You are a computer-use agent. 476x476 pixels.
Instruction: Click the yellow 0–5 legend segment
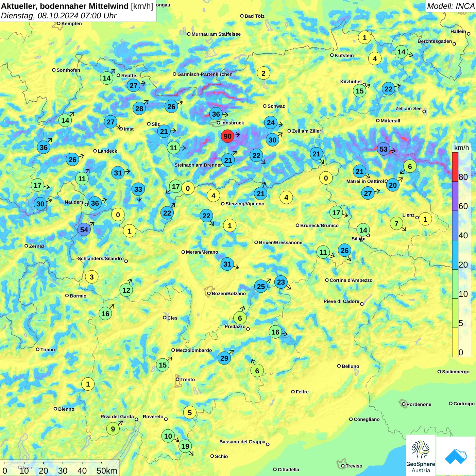click(455, 342)
